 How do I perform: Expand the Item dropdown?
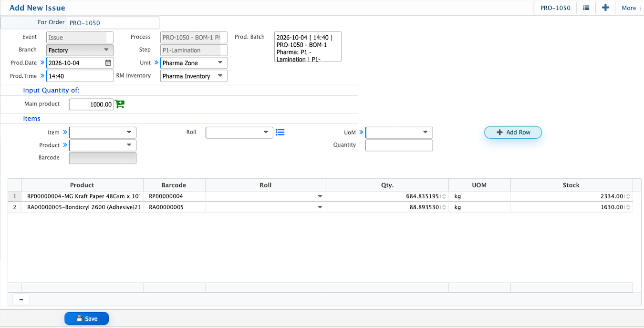point(103,133)
